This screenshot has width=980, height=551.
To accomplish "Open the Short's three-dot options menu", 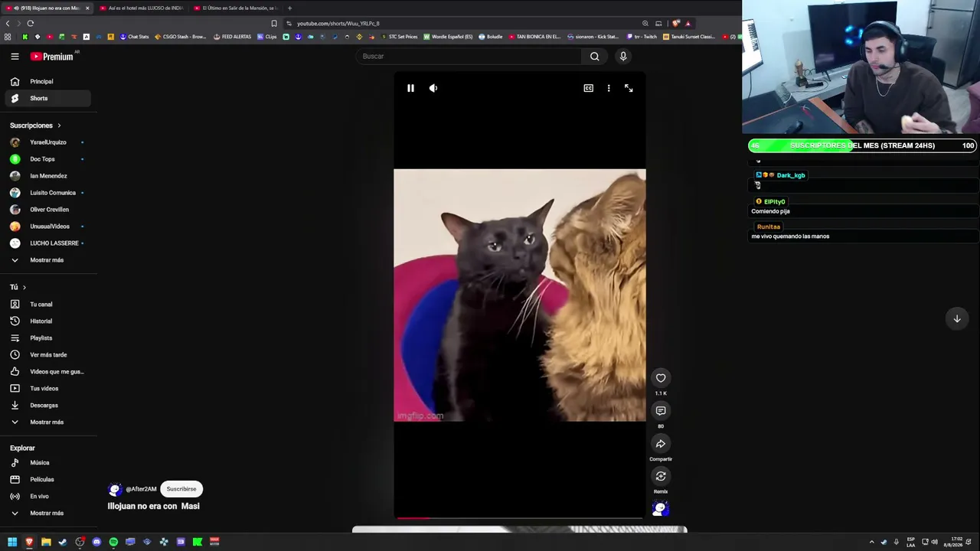I will pos(609,88).
